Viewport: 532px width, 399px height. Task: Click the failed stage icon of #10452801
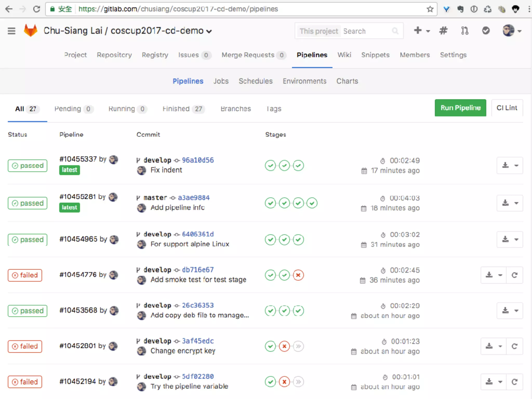tap(284, 346)
